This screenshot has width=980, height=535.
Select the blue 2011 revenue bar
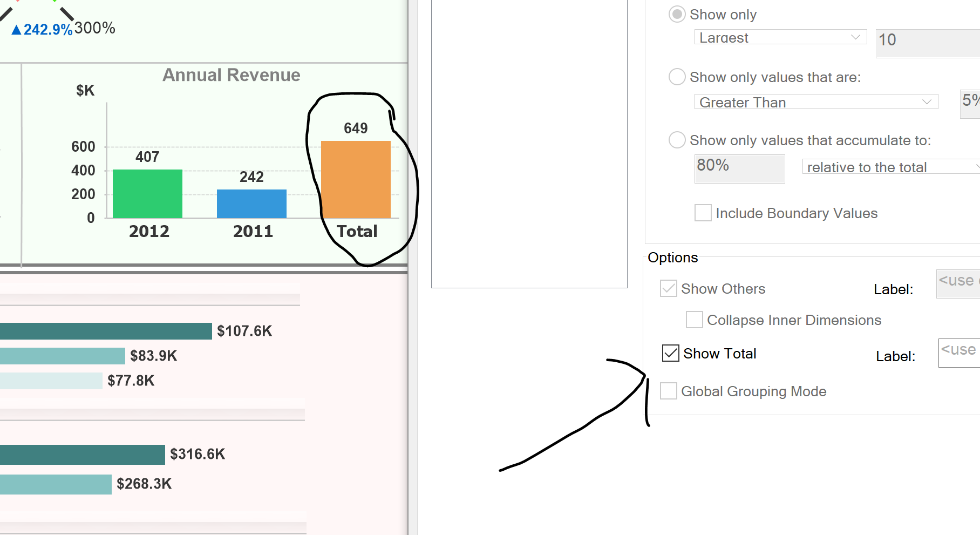[x=251, y=204]
